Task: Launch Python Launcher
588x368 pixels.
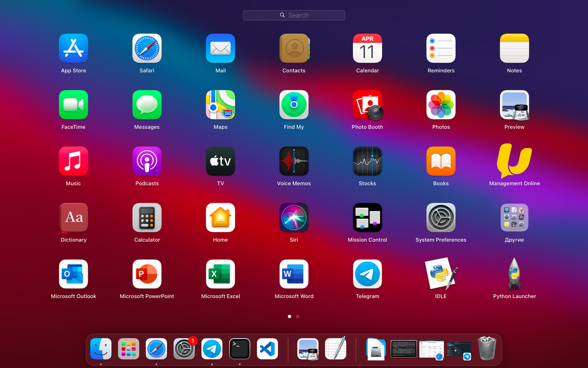Action: click(514, 274)
